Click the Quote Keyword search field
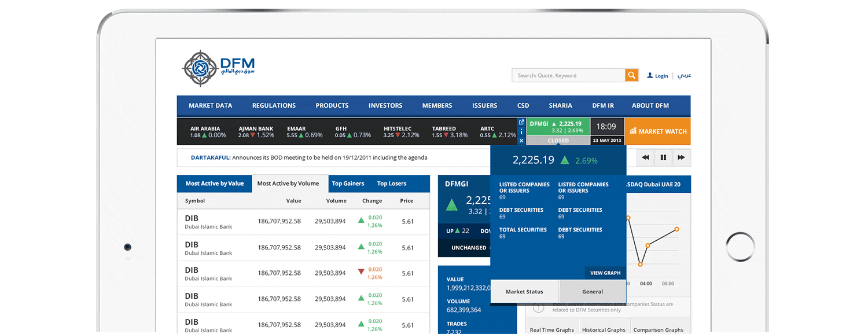This screenshot has width=868, height=334. [x=567, y=75]
